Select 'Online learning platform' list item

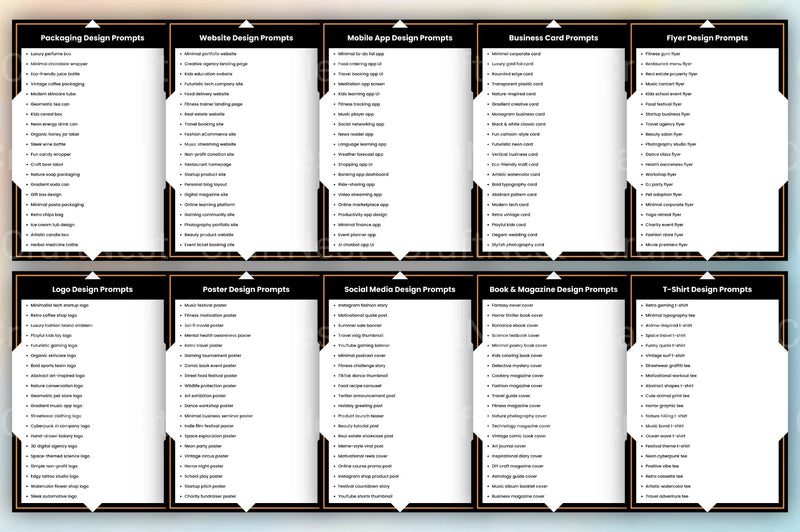click(x=210, y=205)
